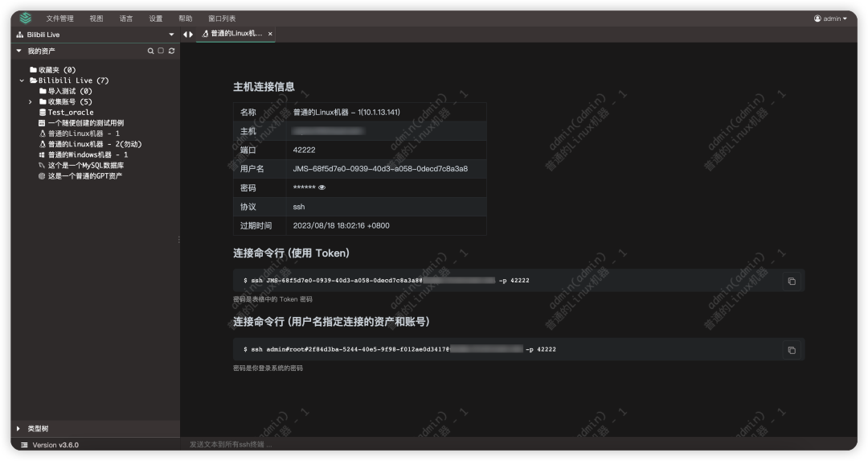This screenshot has width=868, height=461.
Task: Click the user avatar icon beside admin
Action: click(817, 19)
